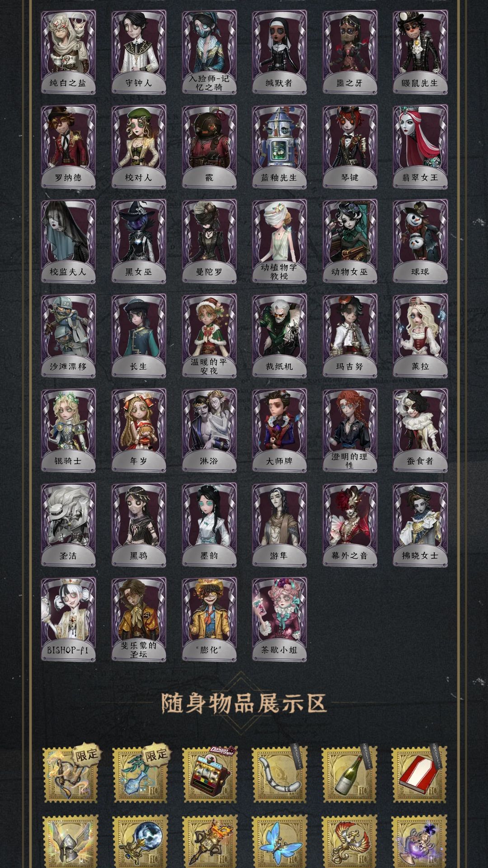Click the 随身物品展示区 section heading

point(244,703)
